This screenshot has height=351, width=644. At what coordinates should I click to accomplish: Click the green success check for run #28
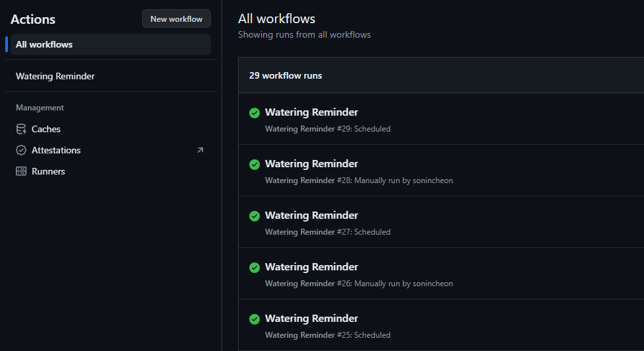[x=255, y=165]
